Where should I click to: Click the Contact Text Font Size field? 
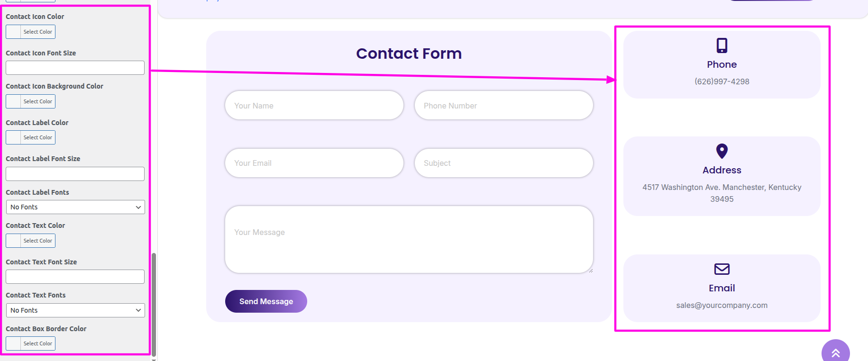click(x=75, y=277)
